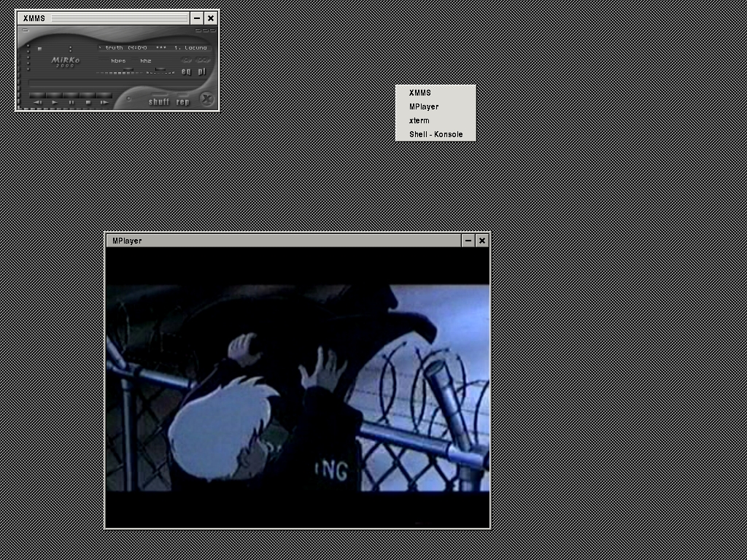
Task: Start playback with the XMMS play button
Action: coord(55,101)
